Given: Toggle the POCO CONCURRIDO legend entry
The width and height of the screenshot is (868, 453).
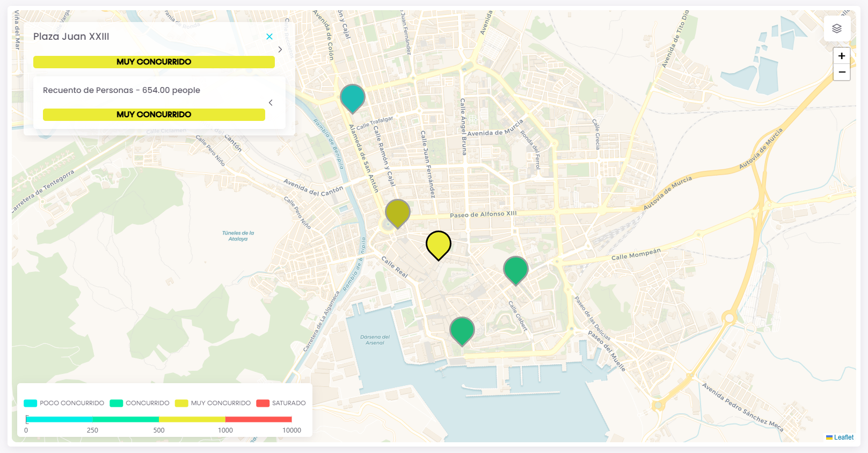Looking at the screenshot, I should [x=64, y=403].
